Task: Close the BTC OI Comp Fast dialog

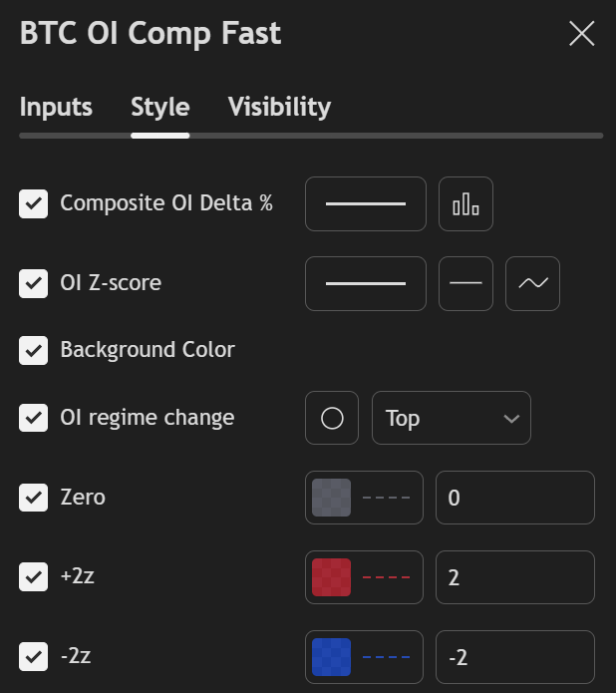Action: pyautogui.click(x=581, y=34)
